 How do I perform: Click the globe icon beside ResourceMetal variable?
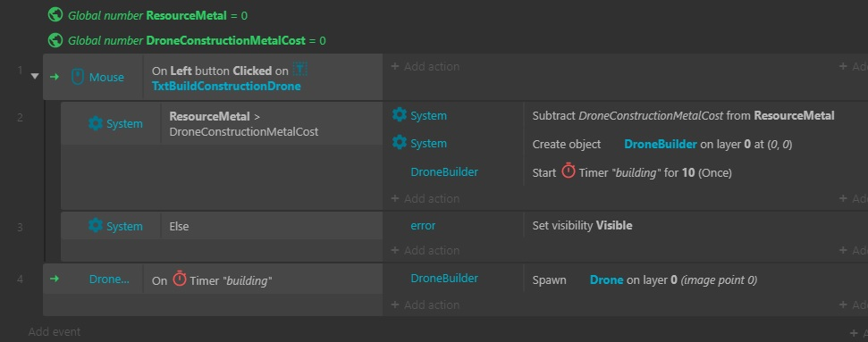[55, 15]
